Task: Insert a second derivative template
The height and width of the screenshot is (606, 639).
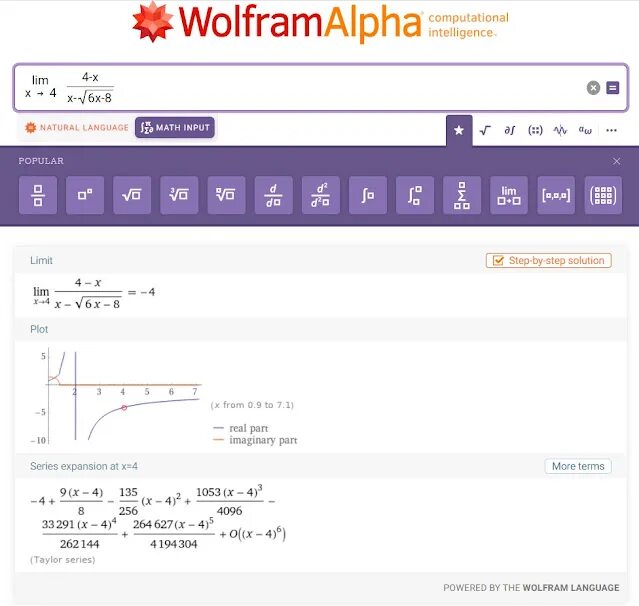Action: pyautogui.click(x=321, y=195)
